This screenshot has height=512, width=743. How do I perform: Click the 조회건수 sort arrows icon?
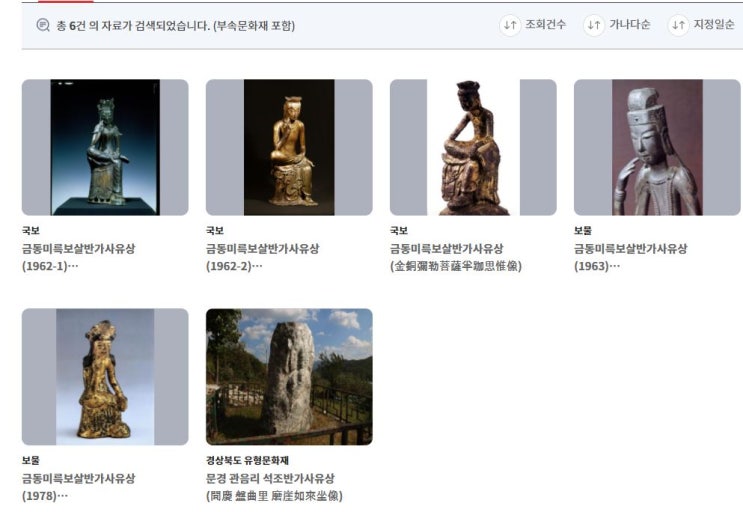point(510,25)
